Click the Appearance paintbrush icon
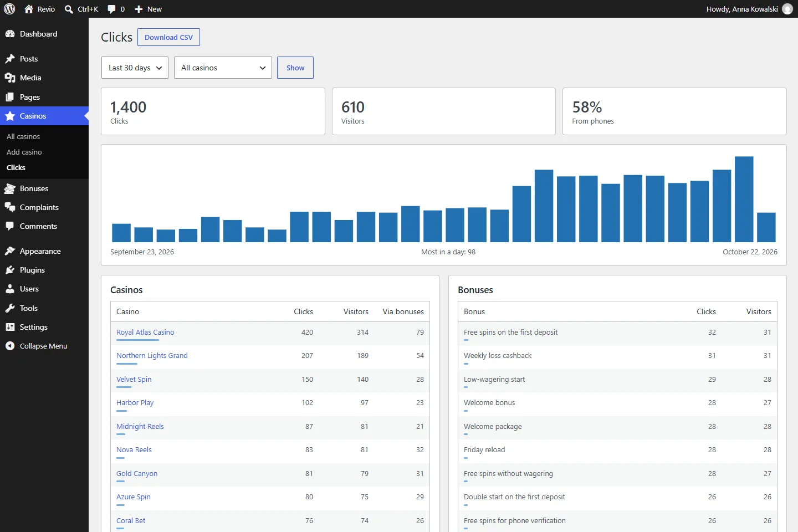This screenshot has height=532, width=798. pos(10,251)
